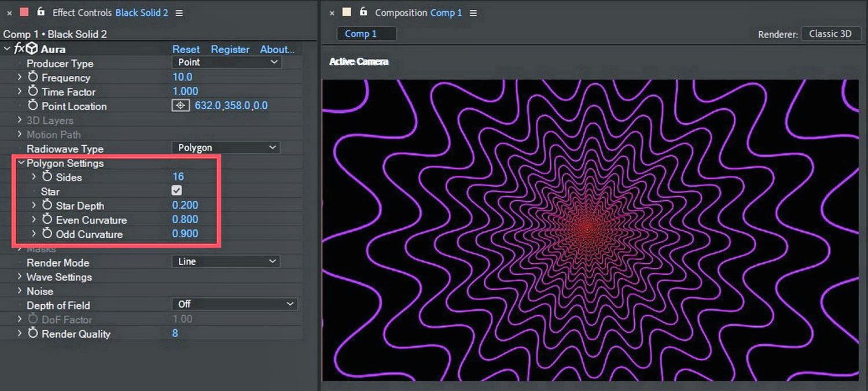Click the Point Location stopwatch icon
Viewport: 868px width, 391px height.
[33, 106]
